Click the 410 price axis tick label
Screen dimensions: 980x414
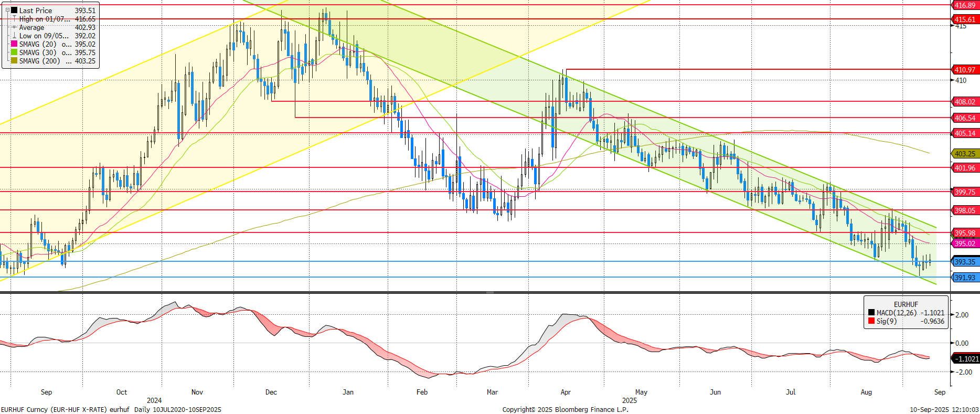click(961, 80)
